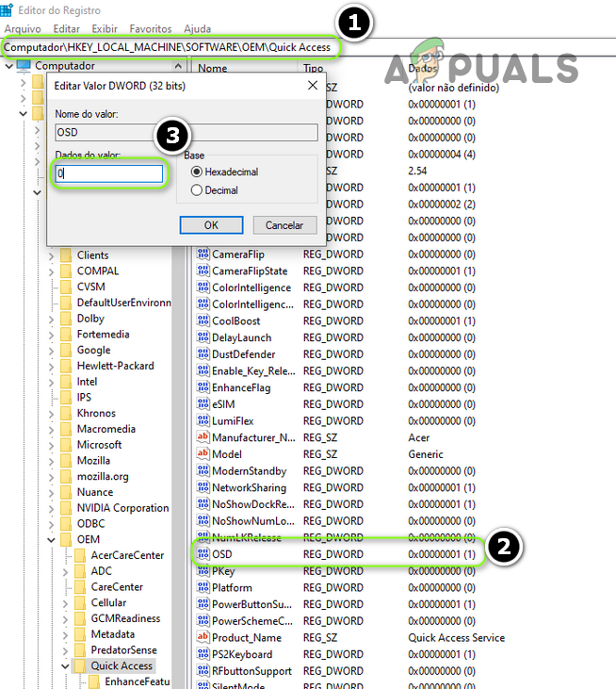Confirm the DWORD edit with OK
The image size is (616, 689).
pyautogui.click(x=211, y=225)
